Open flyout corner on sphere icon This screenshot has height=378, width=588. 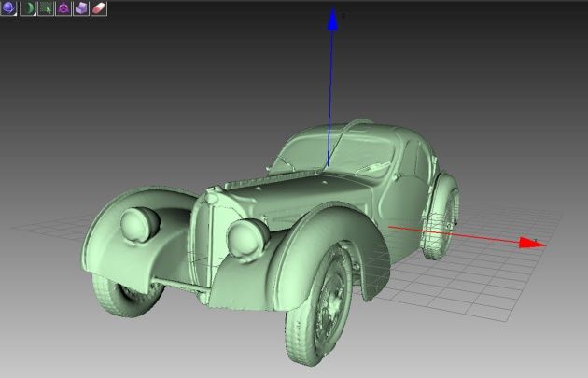15,14
